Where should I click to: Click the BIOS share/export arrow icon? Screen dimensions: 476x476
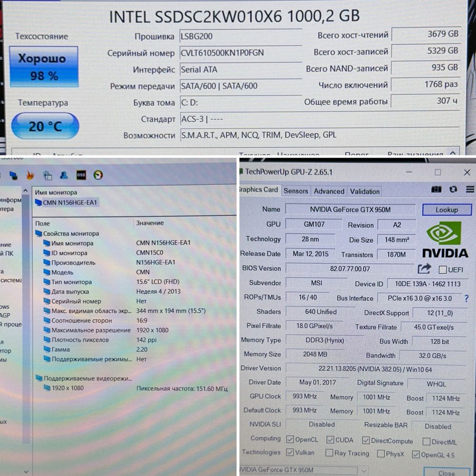pos(425,268)
